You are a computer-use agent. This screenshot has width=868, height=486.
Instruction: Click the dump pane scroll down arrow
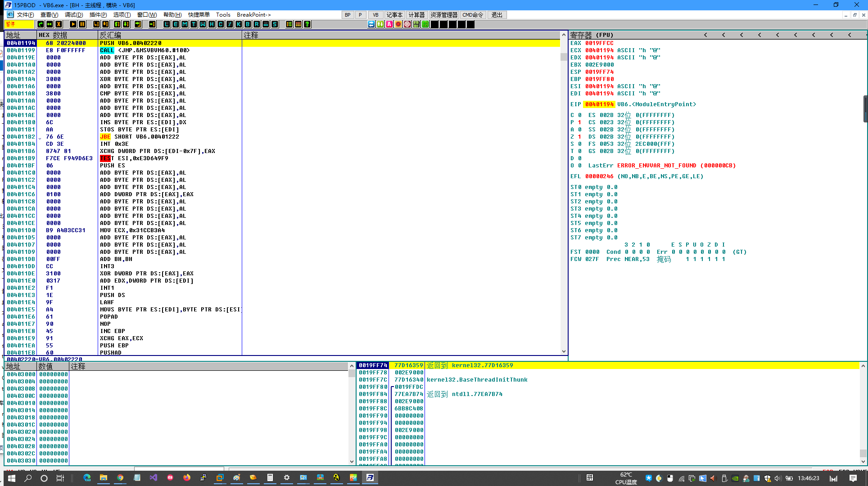[x=352, y=461]
